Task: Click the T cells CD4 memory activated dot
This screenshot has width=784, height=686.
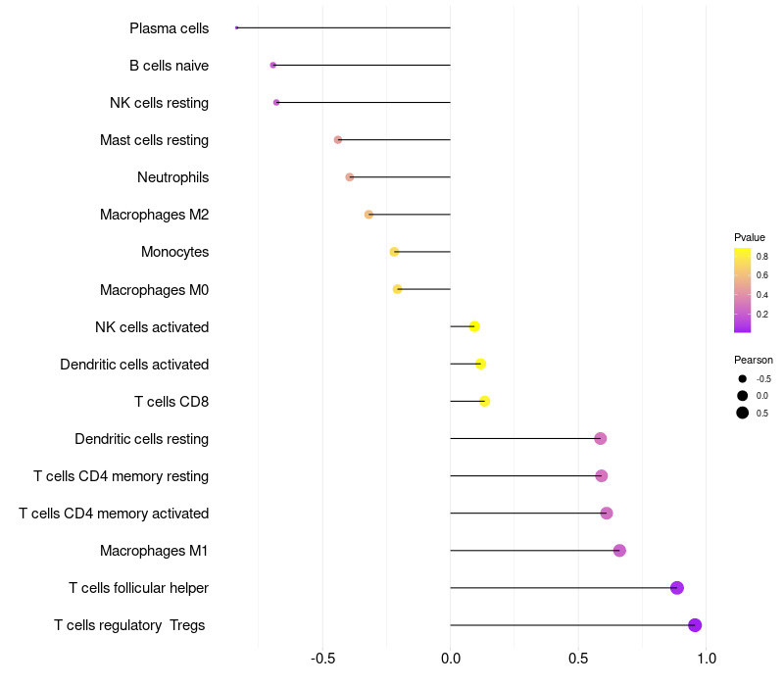Action: click(x=607, y=513)
